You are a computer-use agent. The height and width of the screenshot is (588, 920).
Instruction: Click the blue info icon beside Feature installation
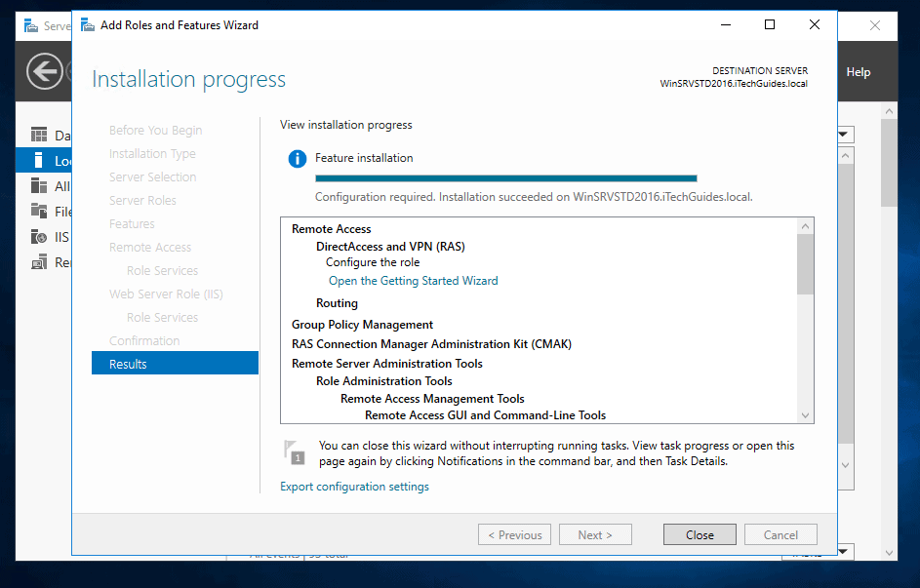point(297,159)
